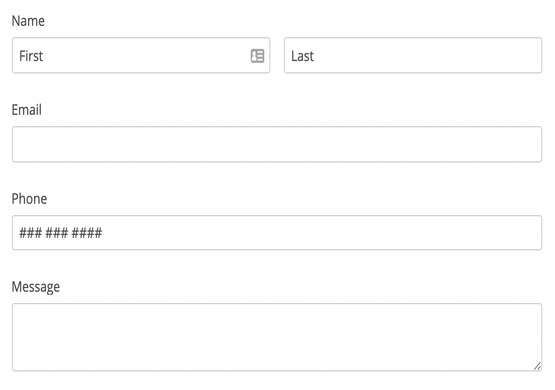Select the textarea resize handle
This screenshot has width=555, height=390.
point(537,366)
